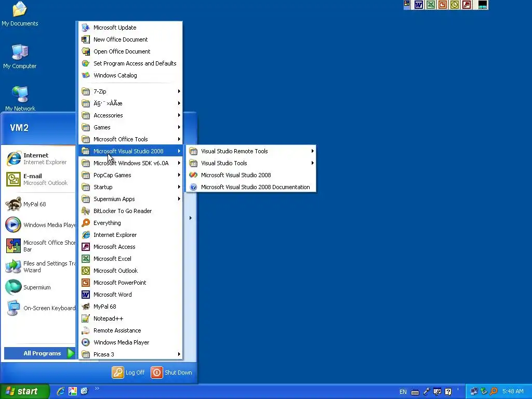Screen dimensions: 532x399
Task: Click language bar microphone icon
Action: pyautogui.click(x=427, y=392)
